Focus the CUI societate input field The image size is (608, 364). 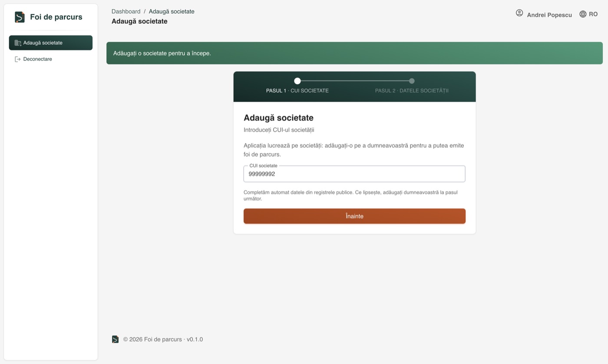point(354,174)
